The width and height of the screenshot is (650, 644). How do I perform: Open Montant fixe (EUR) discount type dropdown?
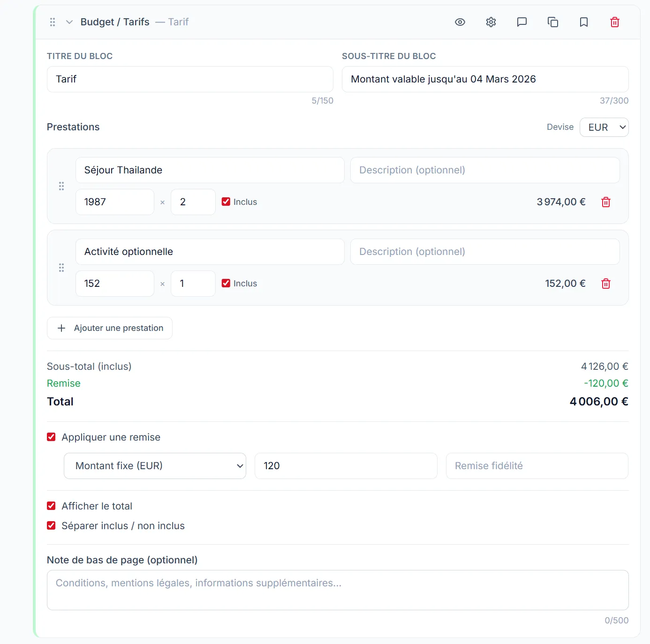click(155, 466)
